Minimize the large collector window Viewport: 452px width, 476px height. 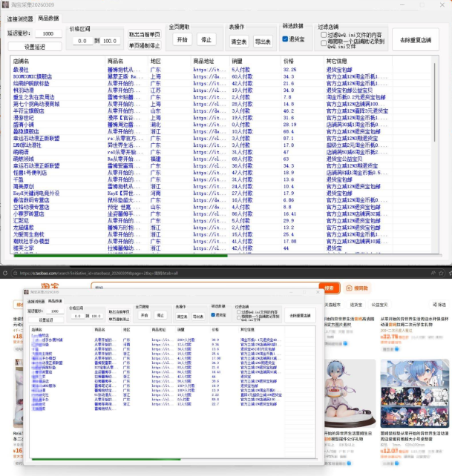pos(402,4)
